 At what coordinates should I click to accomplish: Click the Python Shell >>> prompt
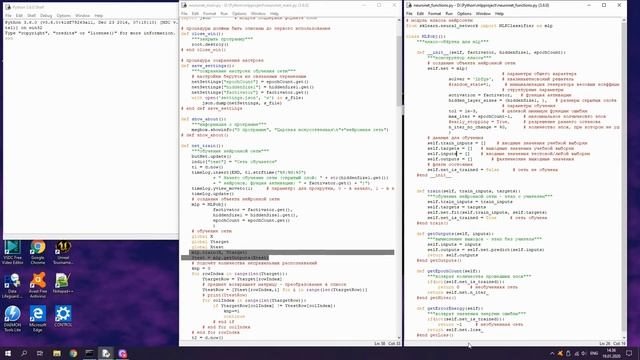[x=9, y=38]
